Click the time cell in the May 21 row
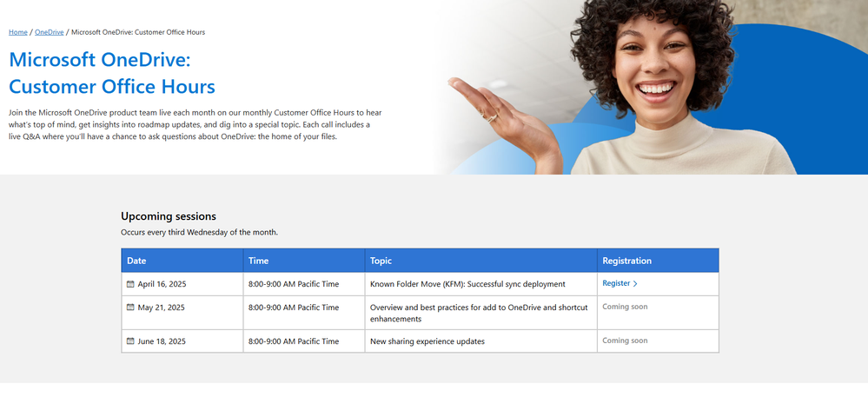Viewport: 868px width, 397px height. tap(304, 313)
